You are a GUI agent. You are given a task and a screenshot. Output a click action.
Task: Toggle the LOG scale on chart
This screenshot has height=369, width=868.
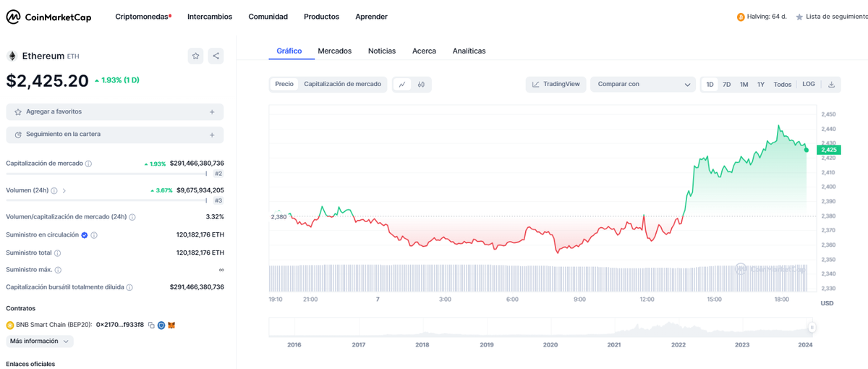point(808,85)
